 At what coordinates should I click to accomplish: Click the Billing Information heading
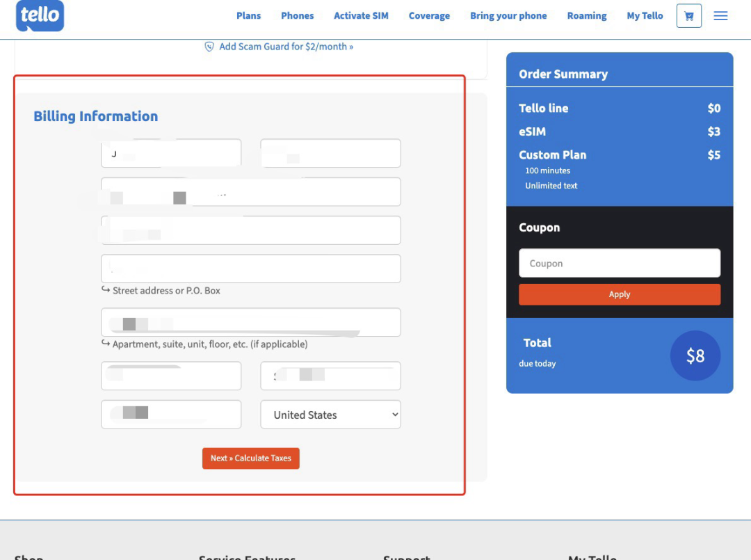(x=96, y=116)
